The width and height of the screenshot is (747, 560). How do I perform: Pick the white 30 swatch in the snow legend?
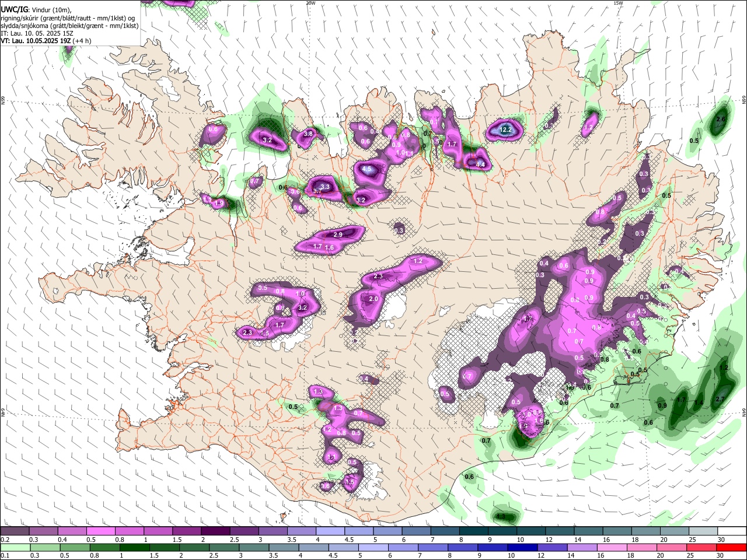pyautogui.click(x=732, y=531)
